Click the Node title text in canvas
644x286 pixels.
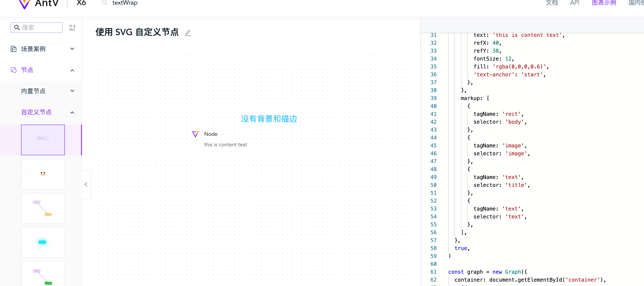click(x=211, y=134)
